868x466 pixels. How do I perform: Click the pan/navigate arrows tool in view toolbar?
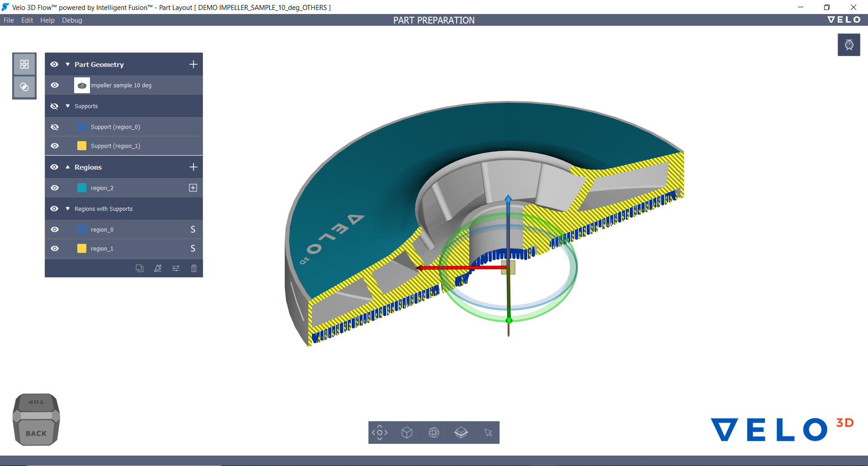[x=380, y=433]
